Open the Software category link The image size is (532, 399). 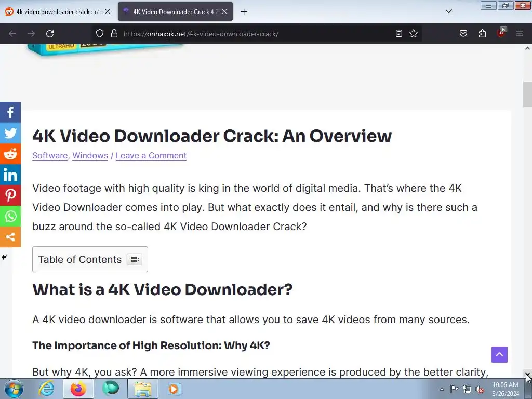50,155
